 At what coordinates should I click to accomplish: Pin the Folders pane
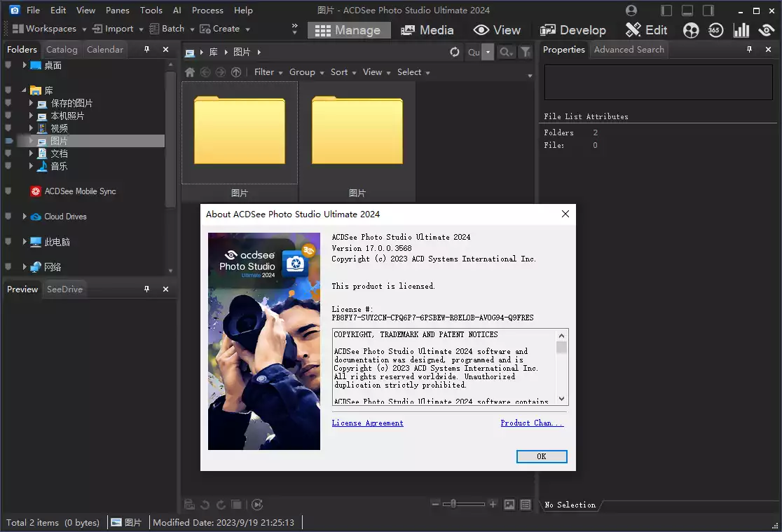[x=146, y=49]
